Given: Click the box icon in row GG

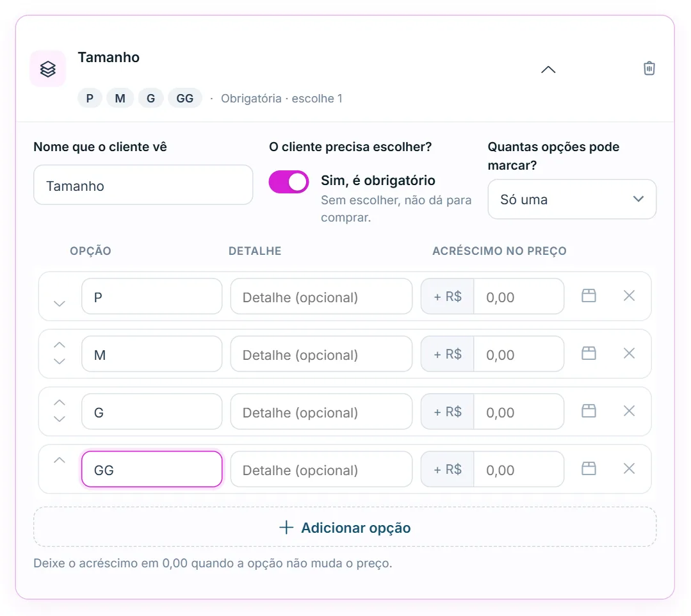Looking at the screenshot, I should coord(589,468).
